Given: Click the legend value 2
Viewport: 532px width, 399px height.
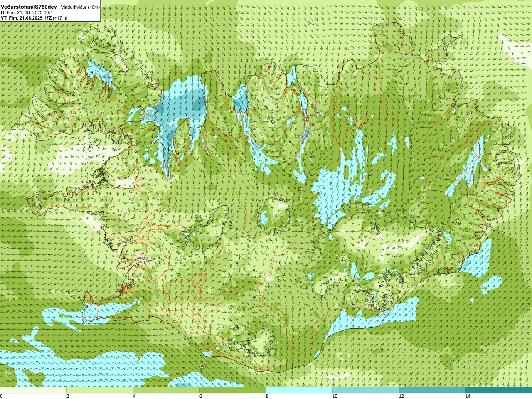Looking at the screenshot, I should tap(68, 396).
